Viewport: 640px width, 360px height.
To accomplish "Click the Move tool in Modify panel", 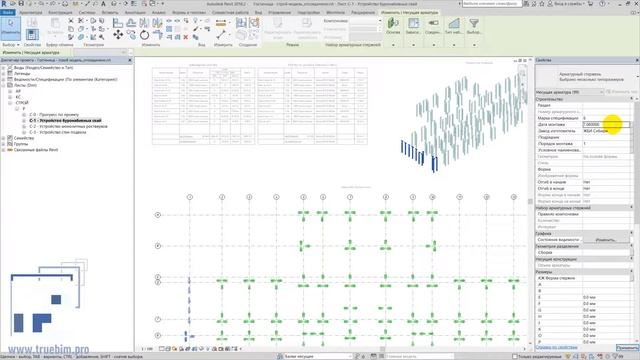I will click(x=118, y=35).
